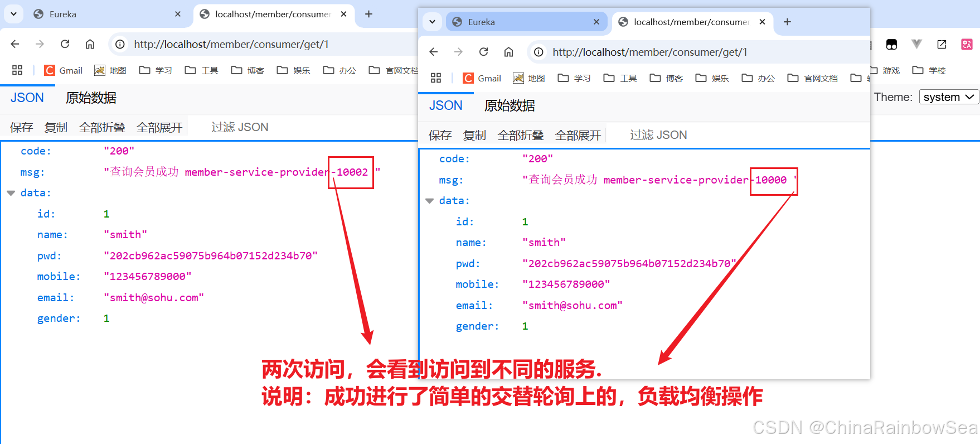Open 娱乐 bookmark folder in the front window
Image resolution: width=980 pixels, height=444 pixels.
pos(712,78)
